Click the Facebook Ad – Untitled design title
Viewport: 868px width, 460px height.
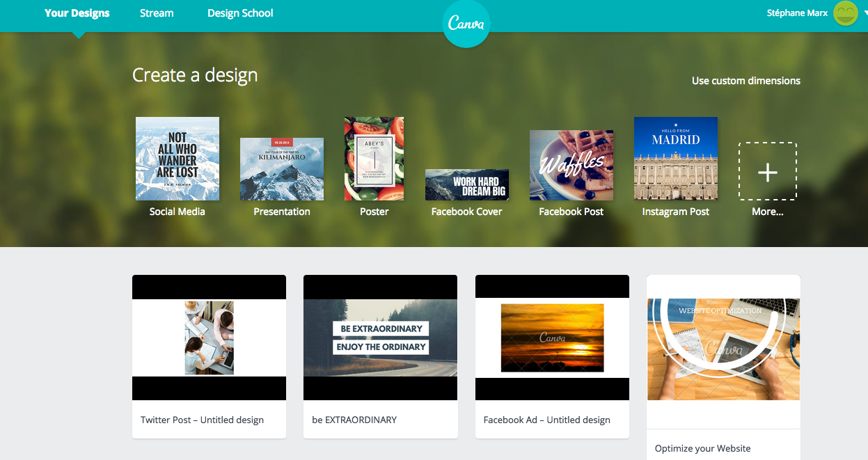click(546, 420)
